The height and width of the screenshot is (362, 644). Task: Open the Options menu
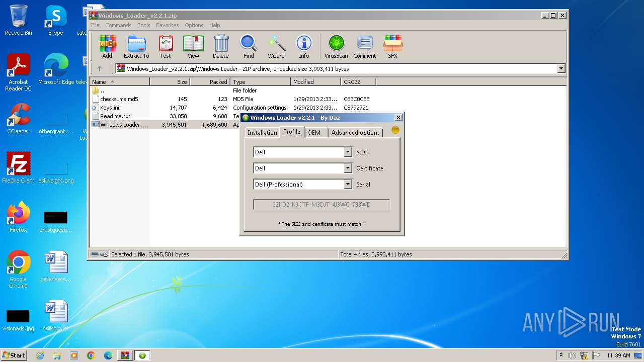coord(194,25)
